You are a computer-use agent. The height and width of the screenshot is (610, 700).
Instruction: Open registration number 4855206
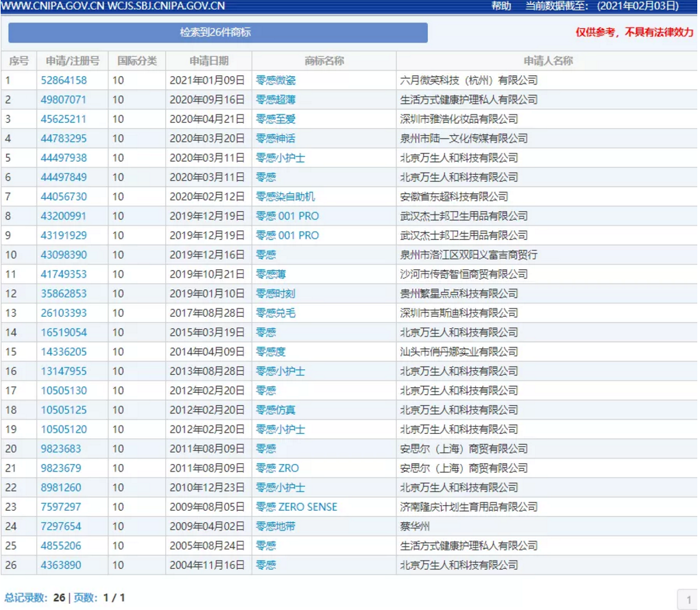click(61, 546)
